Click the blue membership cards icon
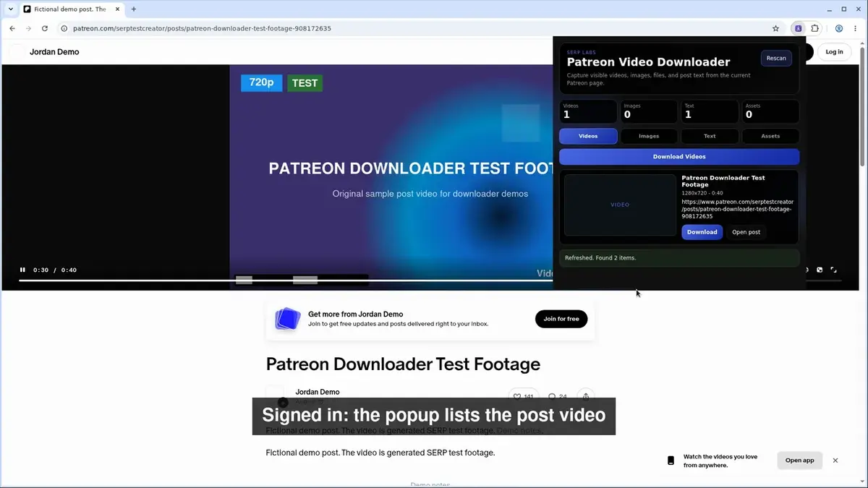Screen dimensions: 868x488 coord(288,319)
